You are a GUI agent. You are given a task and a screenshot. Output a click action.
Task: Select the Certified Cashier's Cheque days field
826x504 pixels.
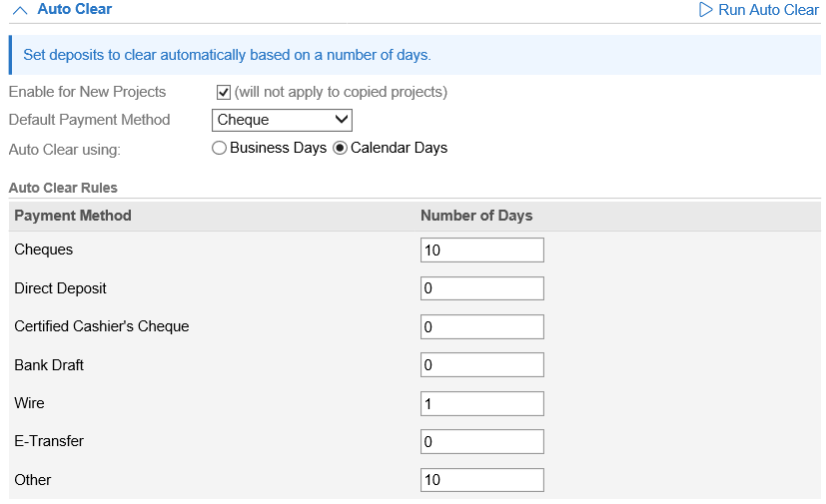click(481, 326)
